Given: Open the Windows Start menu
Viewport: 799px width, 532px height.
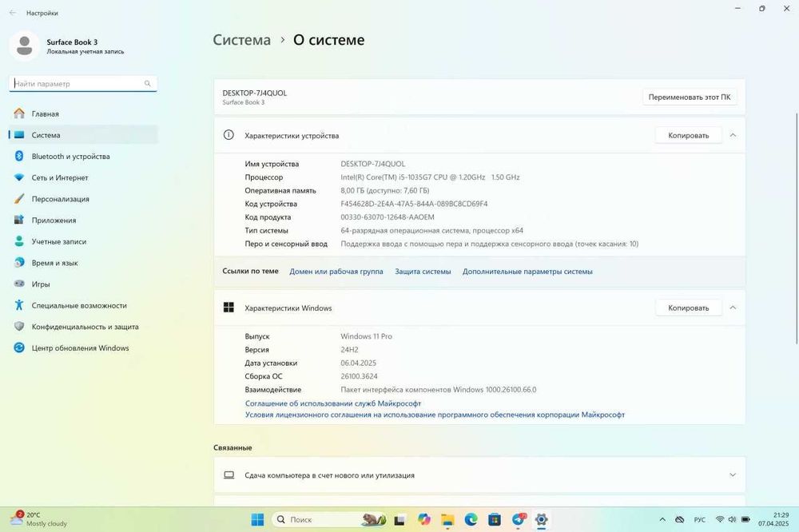Looking at the screenshot, I should coord(258,519).
